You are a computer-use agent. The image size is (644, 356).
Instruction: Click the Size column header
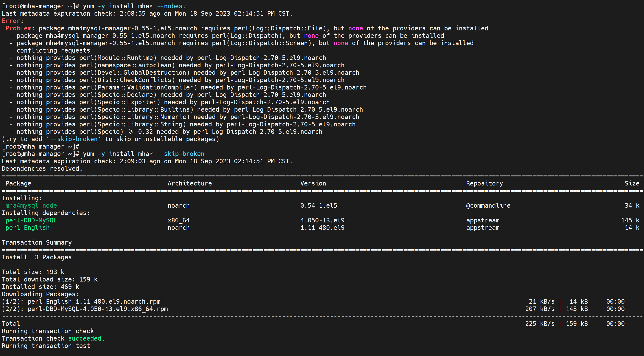click(632, 184)
